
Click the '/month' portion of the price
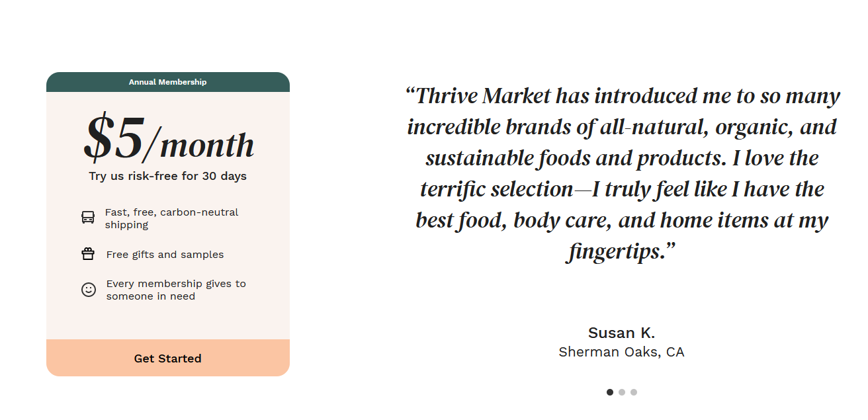(198, 143)
